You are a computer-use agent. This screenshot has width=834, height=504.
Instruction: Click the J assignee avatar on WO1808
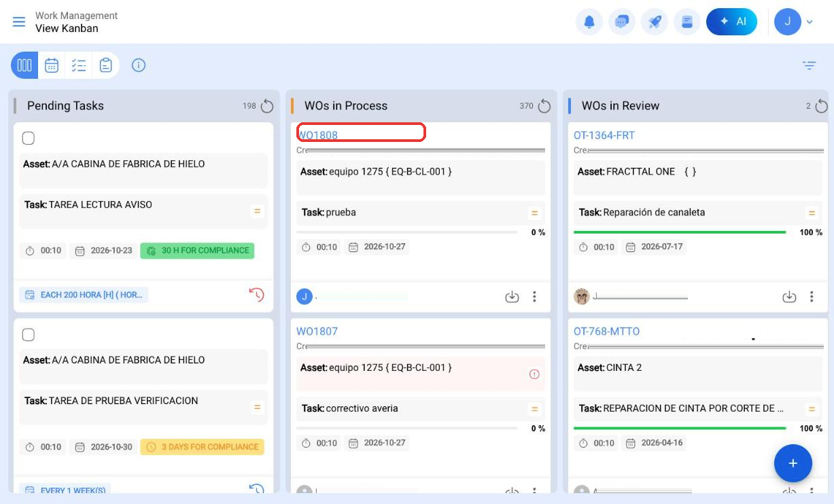tap(305, 297)
